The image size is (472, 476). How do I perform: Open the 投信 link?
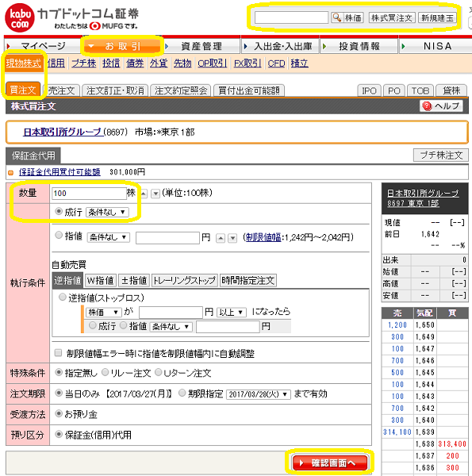[111, 63]
